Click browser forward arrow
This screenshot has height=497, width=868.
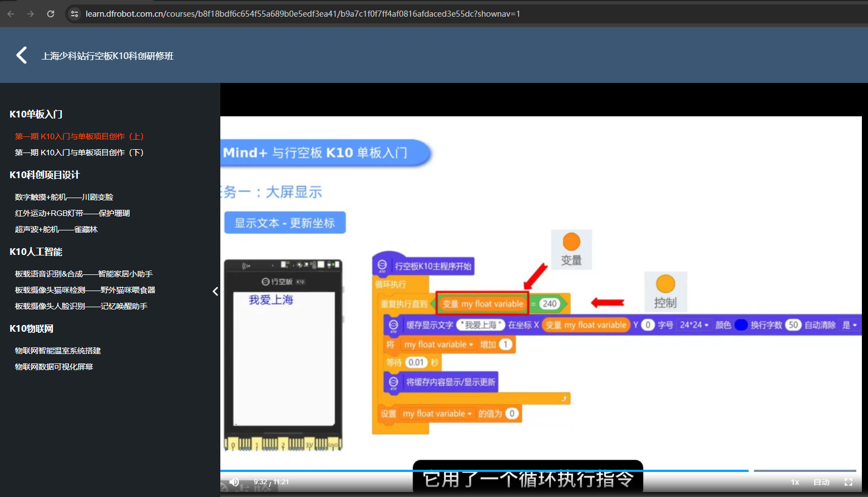(31, 14)
